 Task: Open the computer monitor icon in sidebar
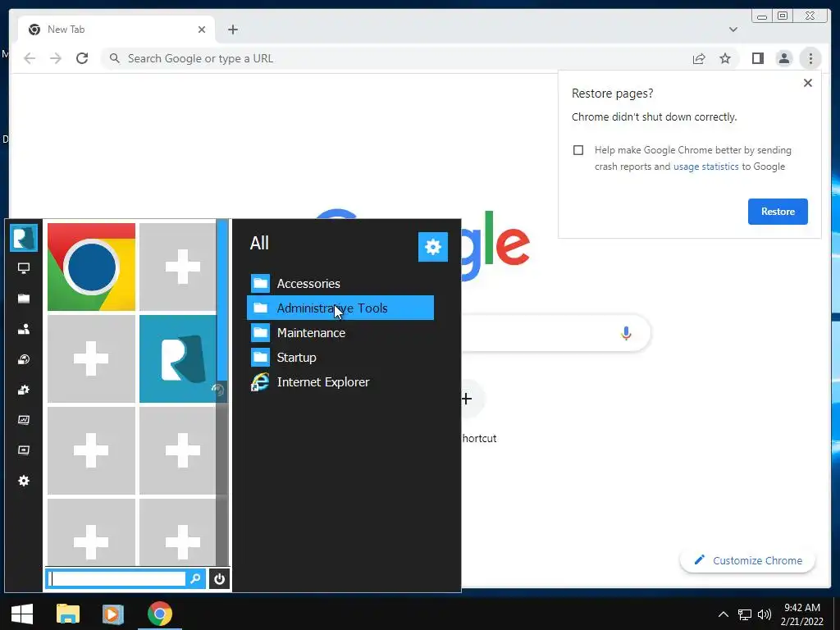click(24, 268)
